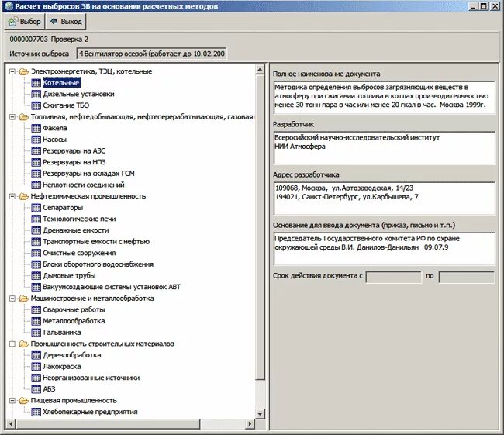
Task: Click the table icon next to Дымовые трубы
Action: [36, 275]
